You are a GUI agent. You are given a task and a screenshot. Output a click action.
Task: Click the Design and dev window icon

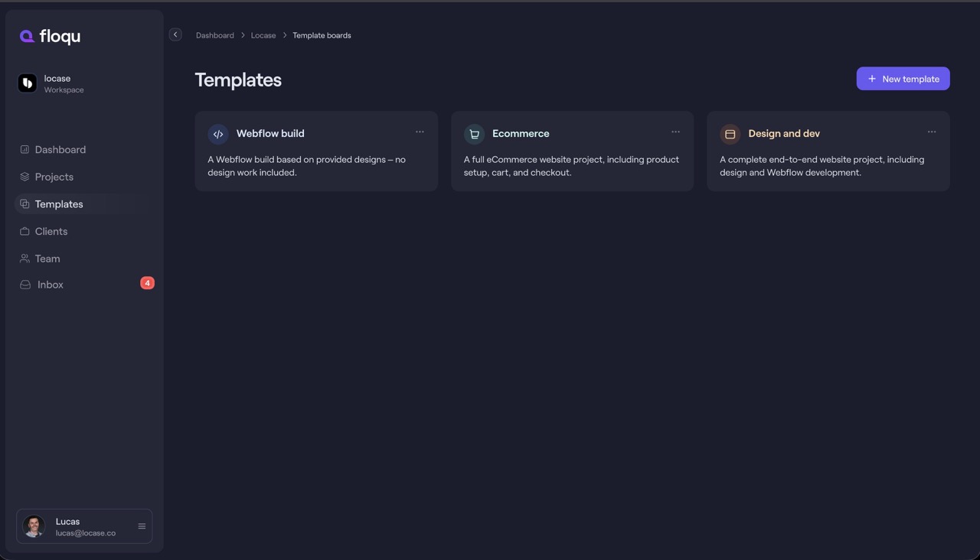point(730,134)
